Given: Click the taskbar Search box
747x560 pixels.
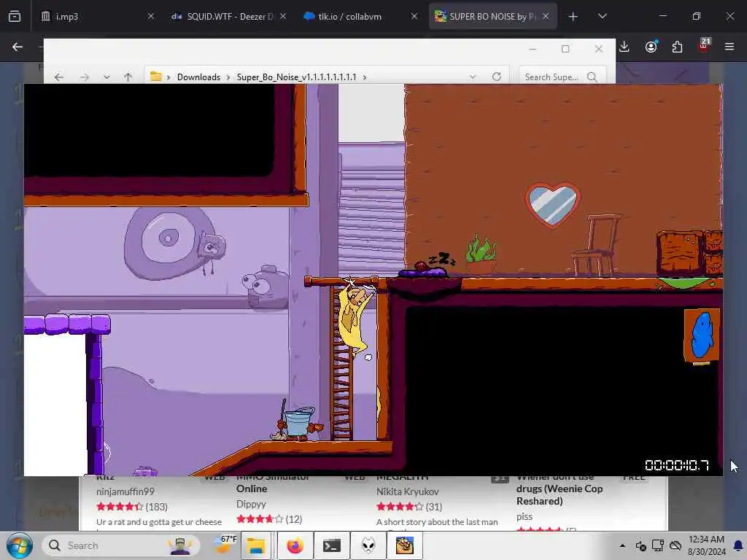Looking at the screenshot, I should pos(122,545).
